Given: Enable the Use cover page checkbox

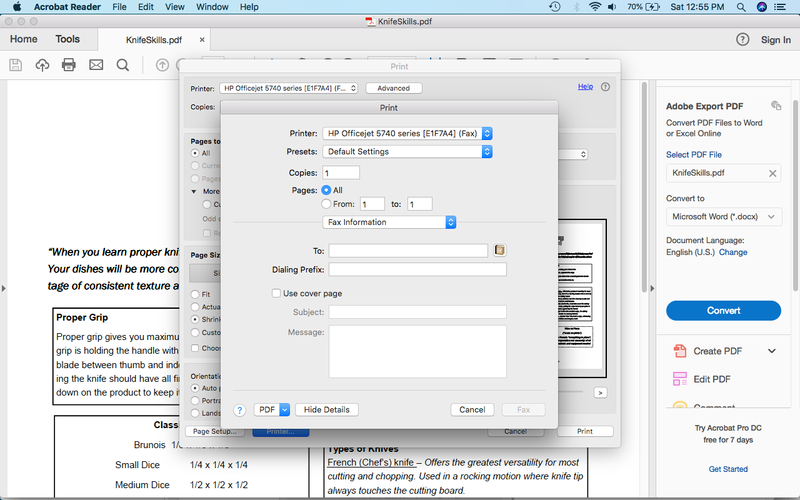Looking at the screenshot, I should pos(277,293).
